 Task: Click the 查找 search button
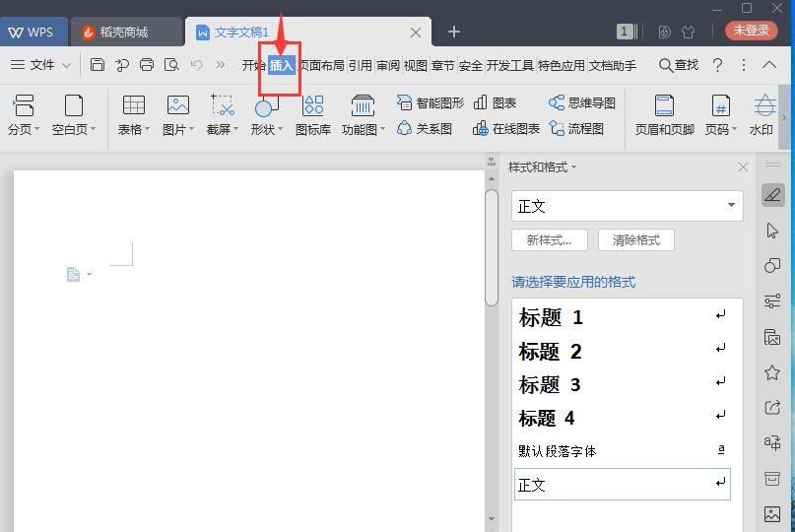click(679, 65)
